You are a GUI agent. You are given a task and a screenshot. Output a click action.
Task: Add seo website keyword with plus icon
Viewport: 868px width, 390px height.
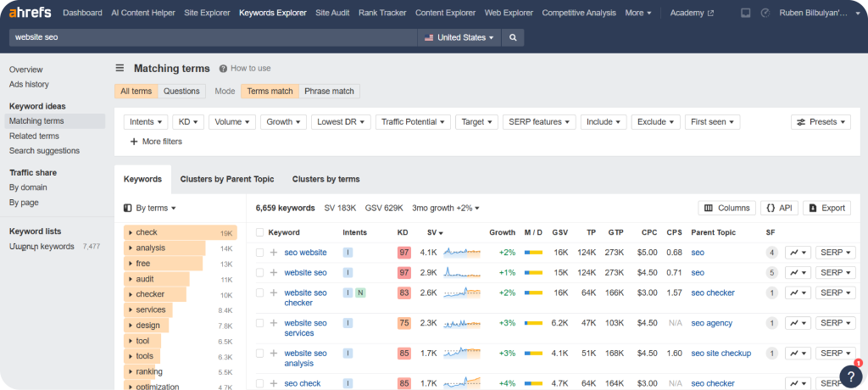pos(274,253)
